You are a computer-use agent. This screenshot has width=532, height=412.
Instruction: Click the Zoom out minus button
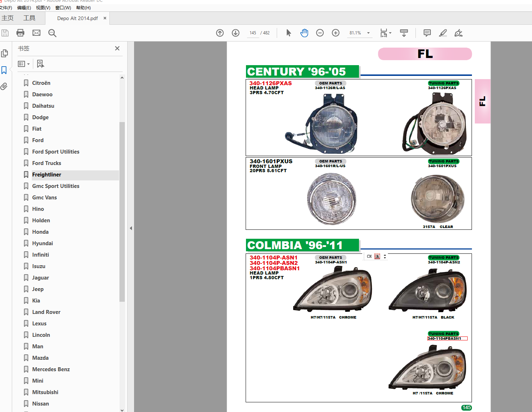point(320,33)
